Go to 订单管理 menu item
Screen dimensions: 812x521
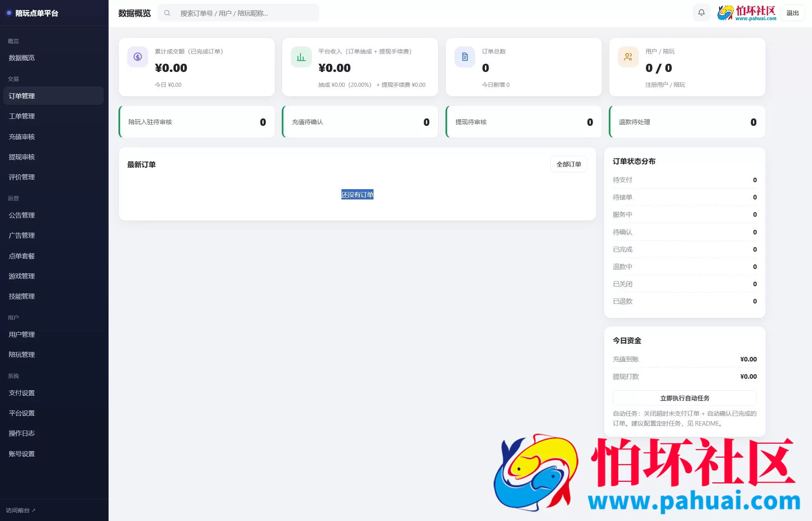pyautogui.click(x=53, y=96)
